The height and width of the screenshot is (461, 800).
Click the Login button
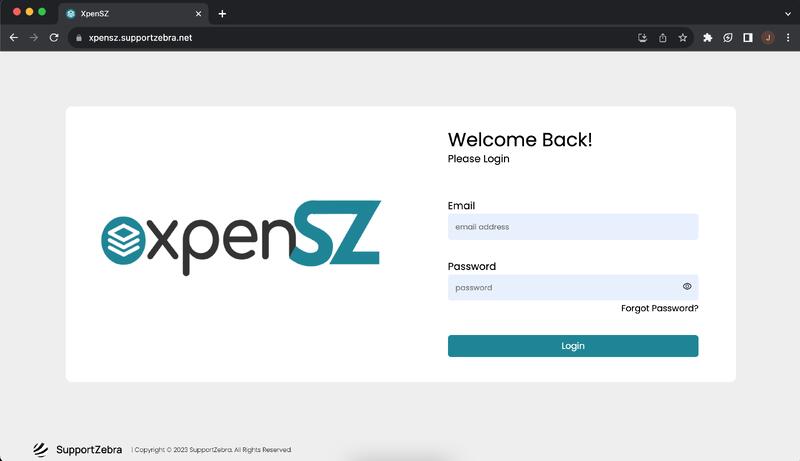point(573,346)
